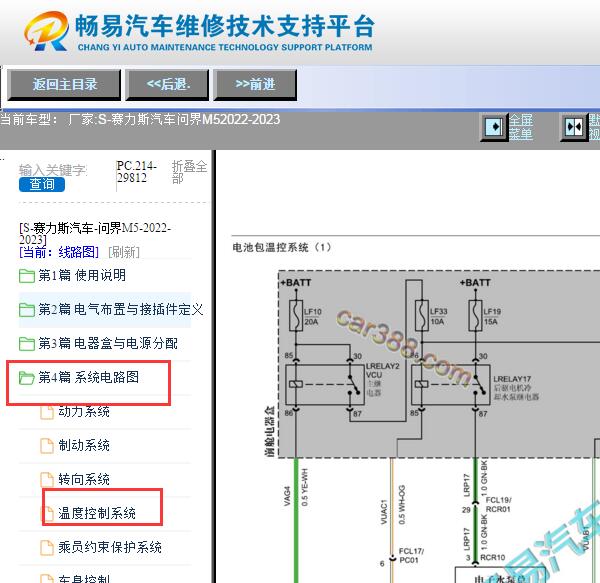600x583 pixels.
Task: Click the 刷新 refresh link
Action: point(124,252)
